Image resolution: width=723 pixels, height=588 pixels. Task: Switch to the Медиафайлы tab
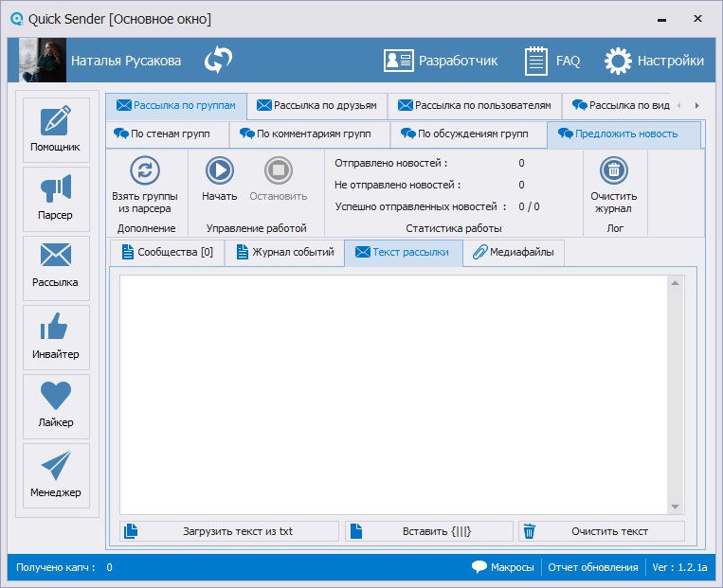514,253
